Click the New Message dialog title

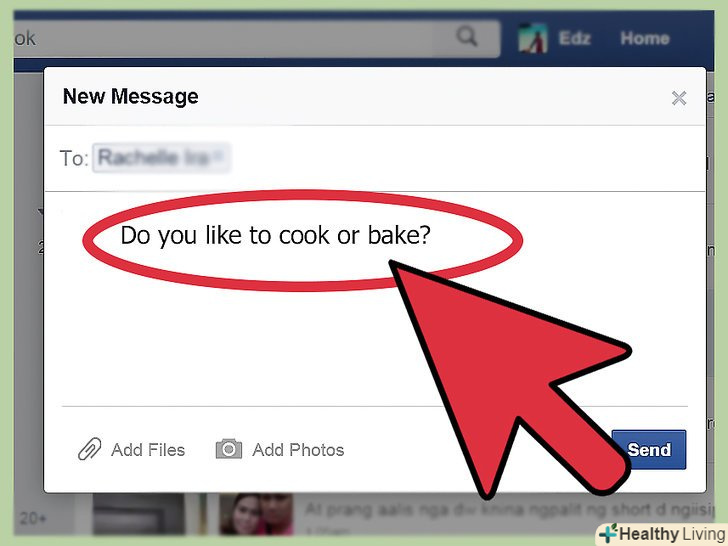coord(130,97)
